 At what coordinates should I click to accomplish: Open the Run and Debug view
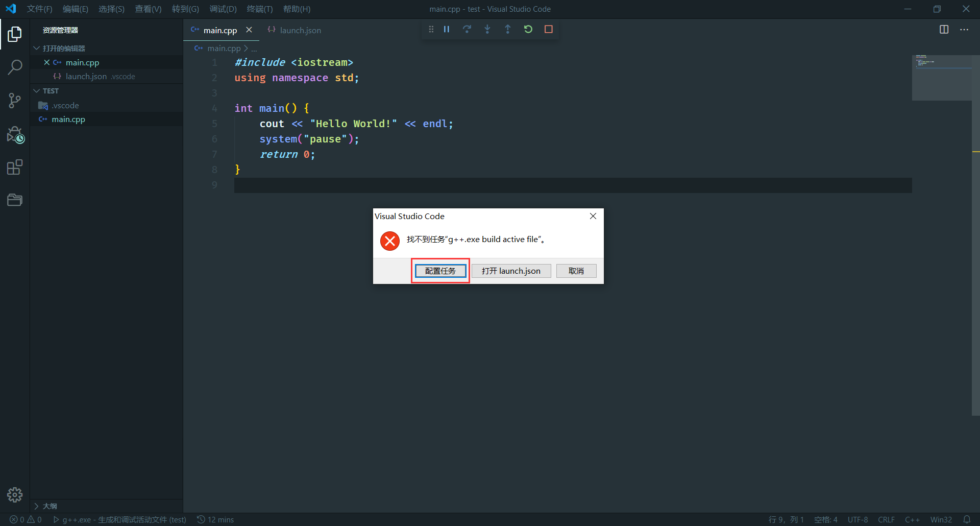pyautogui.click(x=15, y=134)
